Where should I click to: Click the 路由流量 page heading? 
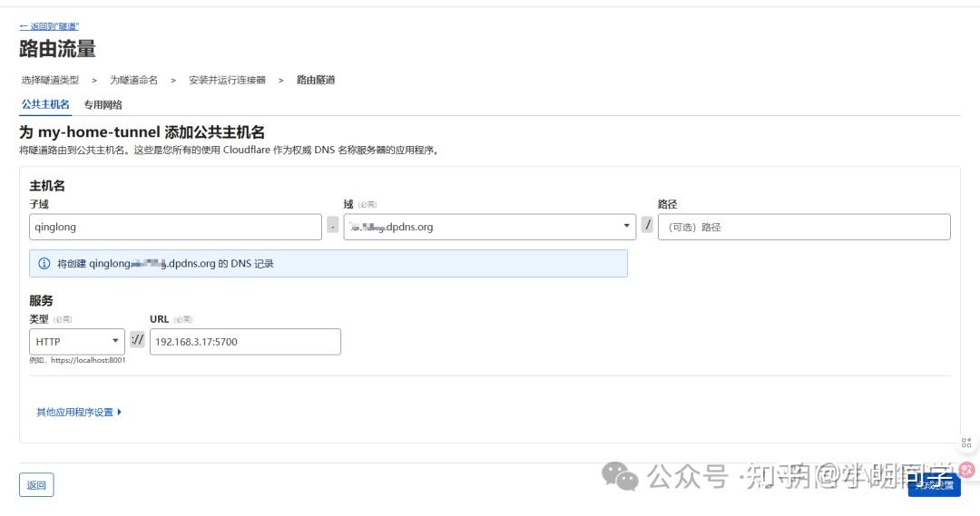[57, 49]
